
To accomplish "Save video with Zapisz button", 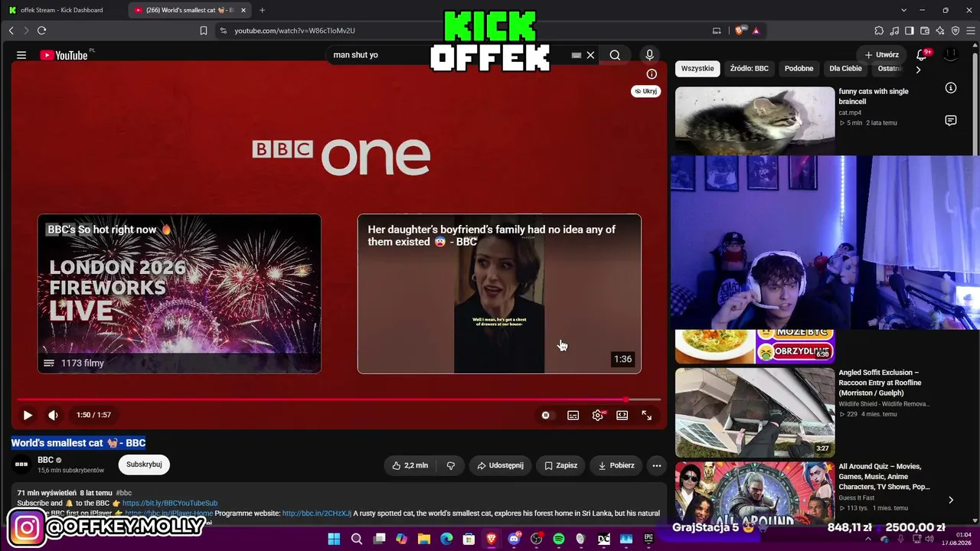I will pyautogui.click(x=561, y=465).
